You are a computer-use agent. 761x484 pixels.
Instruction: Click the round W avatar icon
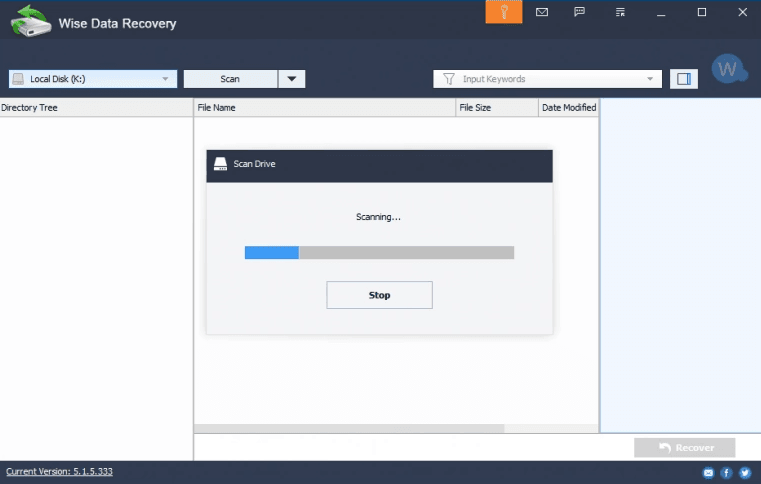[729, 69]
